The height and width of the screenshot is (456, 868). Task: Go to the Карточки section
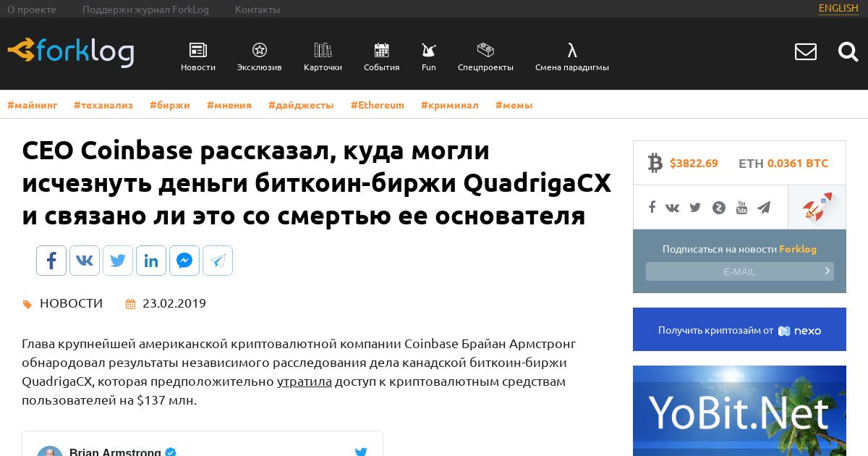[x=323, y=57]
